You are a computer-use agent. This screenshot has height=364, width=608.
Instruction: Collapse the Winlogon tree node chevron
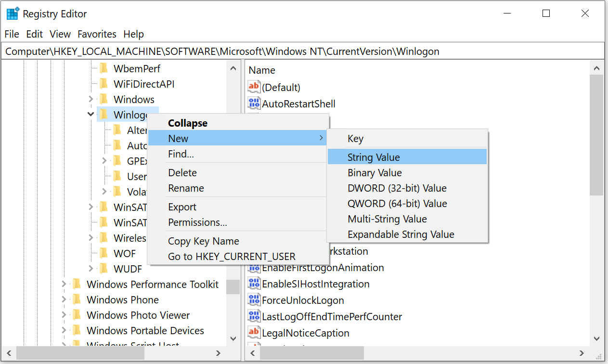tap(91, 115)
